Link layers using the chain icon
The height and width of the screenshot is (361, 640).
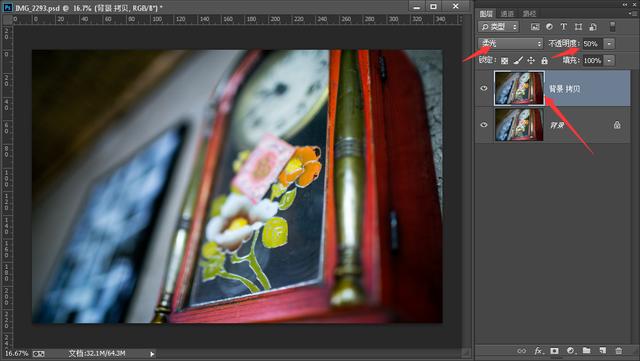tap(522, 351)
